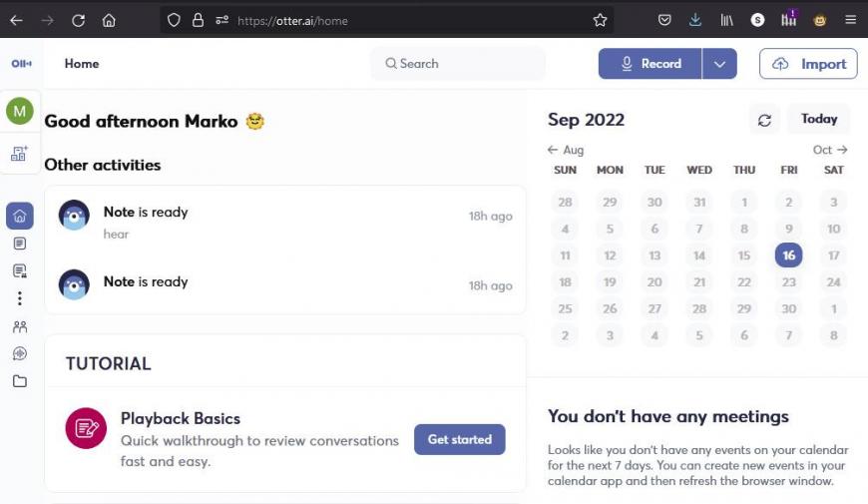Jump to Today in the calendar
The height and width of the screenshot is (504, 868).
[x=819, y=119]
